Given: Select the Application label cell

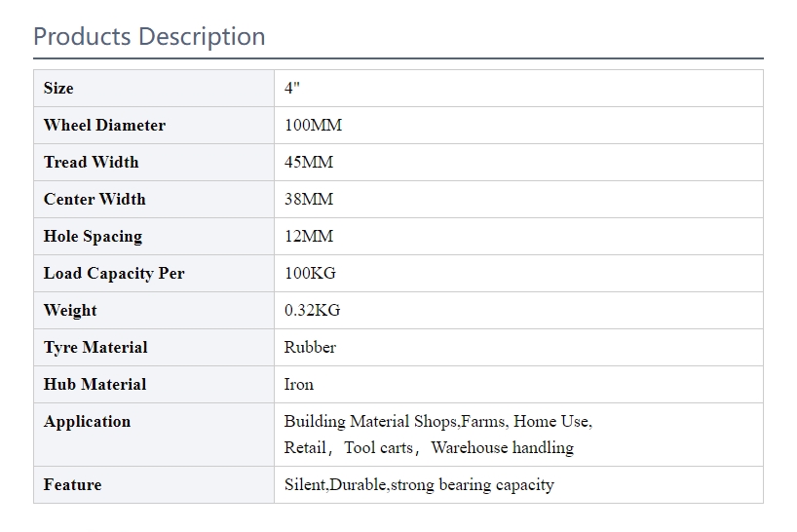Looking at the screenshot, I should click(154, 435).
